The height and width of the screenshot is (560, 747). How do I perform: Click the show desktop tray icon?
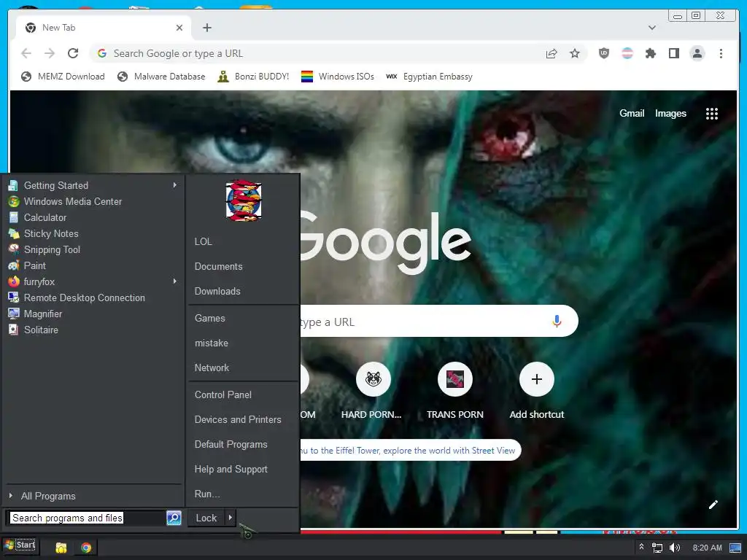pyautogui.click(x=735, y=548)
